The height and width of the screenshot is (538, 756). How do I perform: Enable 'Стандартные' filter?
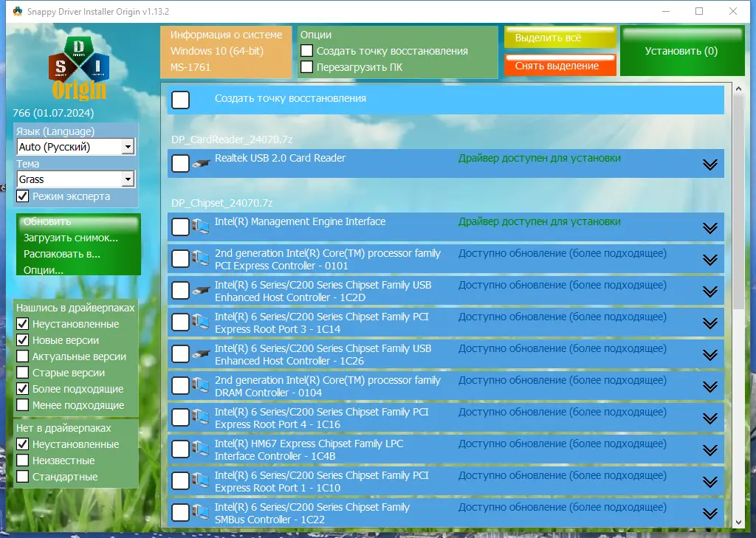pyautogui.click(x=23, y=477)
